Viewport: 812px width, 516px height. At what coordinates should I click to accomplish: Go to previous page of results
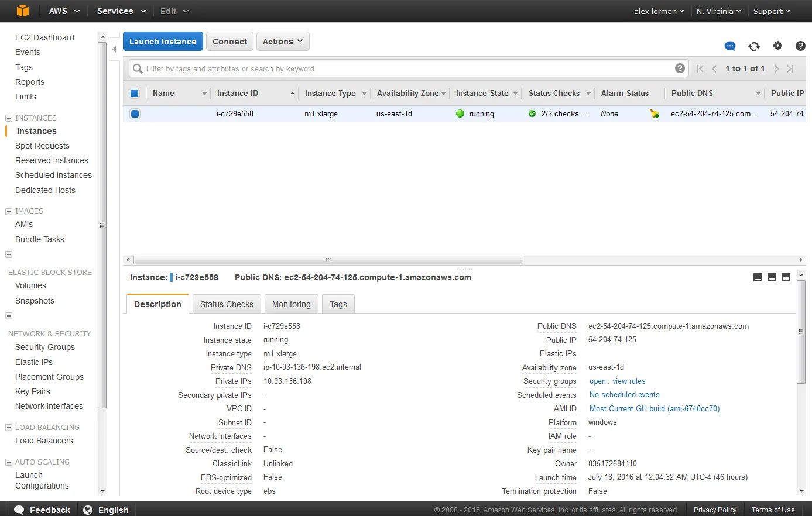tap(714, 68)
